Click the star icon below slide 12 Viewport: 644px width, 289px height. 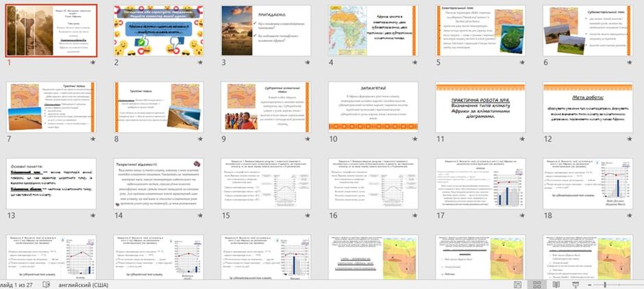pos(629,139)
